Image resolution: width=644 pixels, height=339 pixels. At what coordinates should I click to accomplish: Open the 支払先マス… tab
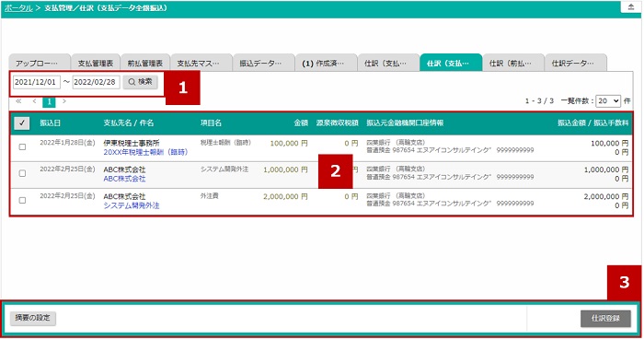tap(201, 63)
